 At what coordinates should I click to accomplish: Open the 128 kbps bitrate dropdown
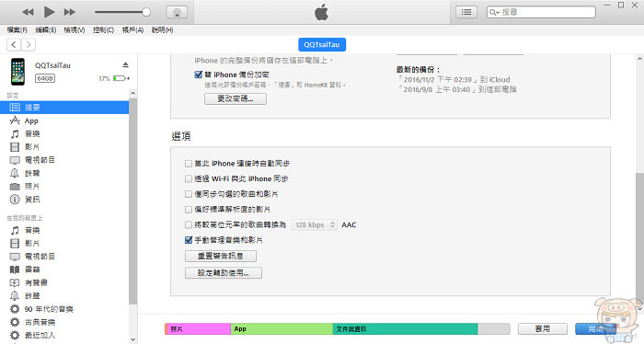(x=315, y=225)
